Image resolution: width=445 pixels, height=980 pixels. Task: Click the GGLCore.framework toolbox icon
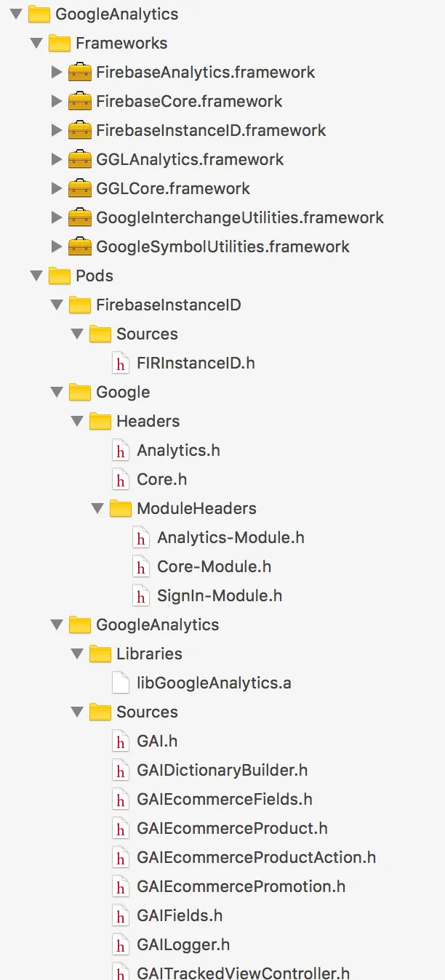pos(79,188)
